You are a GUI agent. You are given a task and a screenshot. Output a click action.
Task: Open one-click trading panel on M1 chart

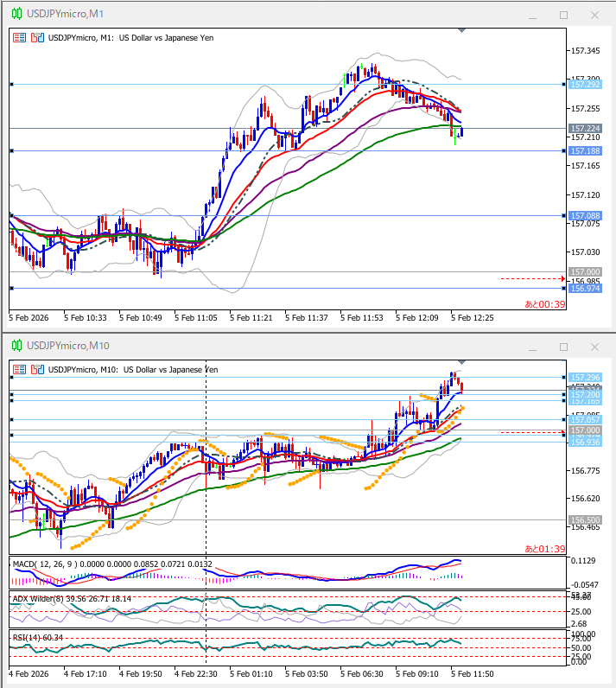[x=19, y=38]
